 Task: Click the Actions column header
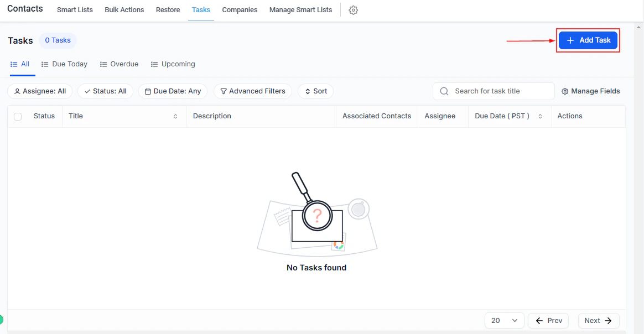[x=570, y=116]
